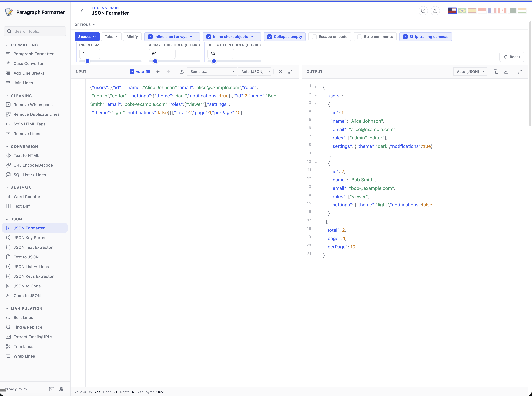Open output Auto (JSON) format dropdown
532x396 pixels.
[470, 72]
